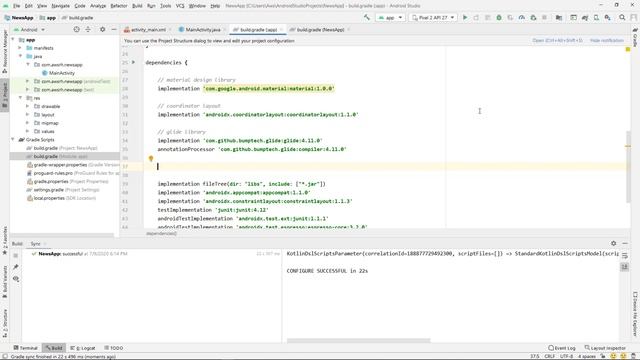Open SDK Manager from the main toolbar
Viewport: 640px width, 360px height.
[608, 18]
